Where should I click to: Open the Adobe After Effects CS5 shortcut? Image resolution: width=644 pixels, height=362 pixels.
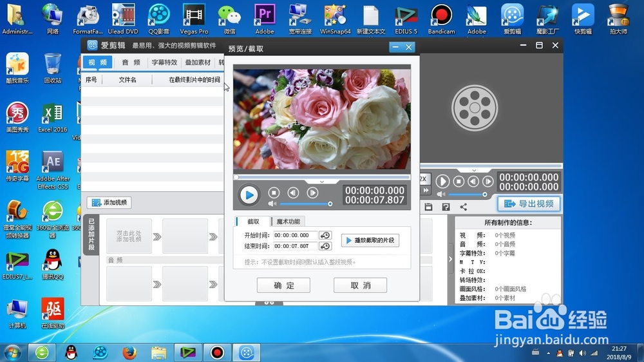[53, 169]
